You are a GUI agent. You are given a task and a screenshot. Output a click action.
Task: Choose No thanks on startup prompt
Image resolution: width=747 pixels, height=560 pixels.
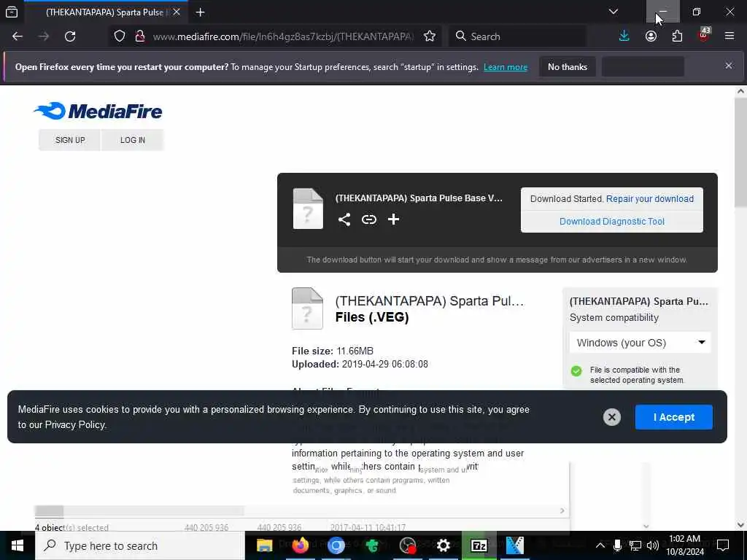click(568, 67)
